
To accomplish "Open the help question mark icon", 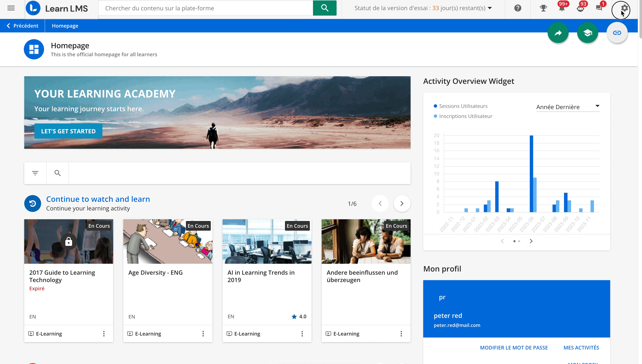I will point(517,8).
